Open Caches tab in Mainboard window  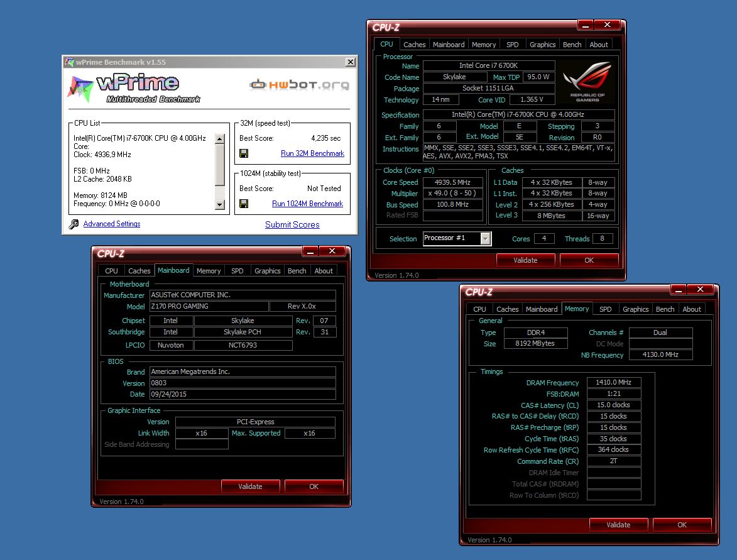pos(139,271)
